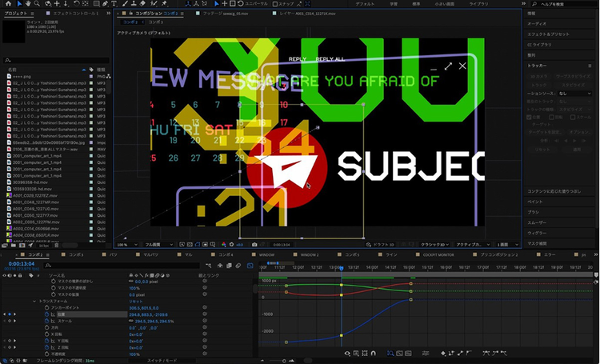The image size is (600, 364).
Task: Select the Rectangle shape tool
Action: point(96,3)
